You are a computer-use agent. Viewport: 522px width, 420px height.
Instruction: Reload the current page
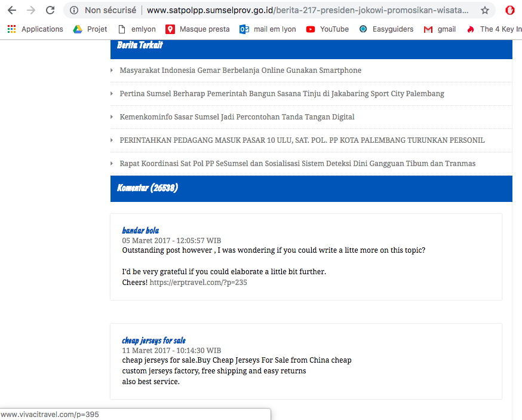(x=50, y=10)
